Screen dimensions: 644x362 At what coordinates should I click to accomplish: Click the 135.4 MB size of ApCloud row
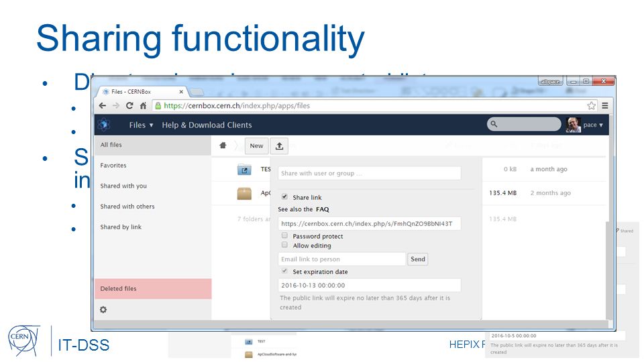(502, 193)
